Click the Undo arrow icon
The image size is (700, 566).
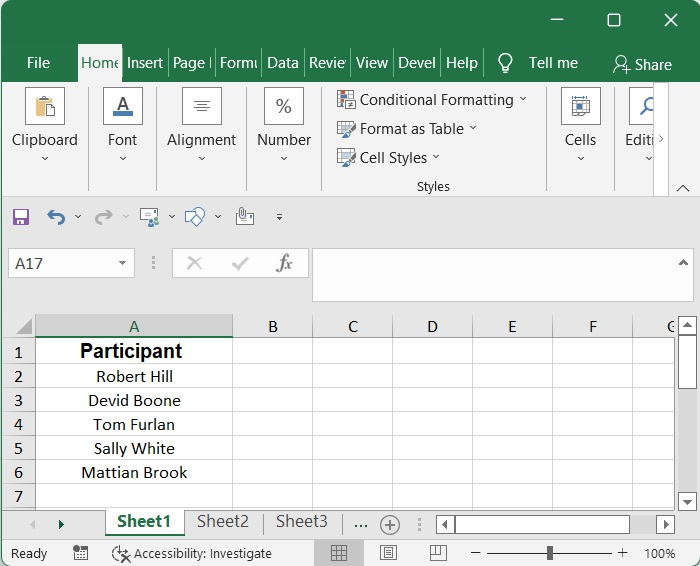[56, 216]
